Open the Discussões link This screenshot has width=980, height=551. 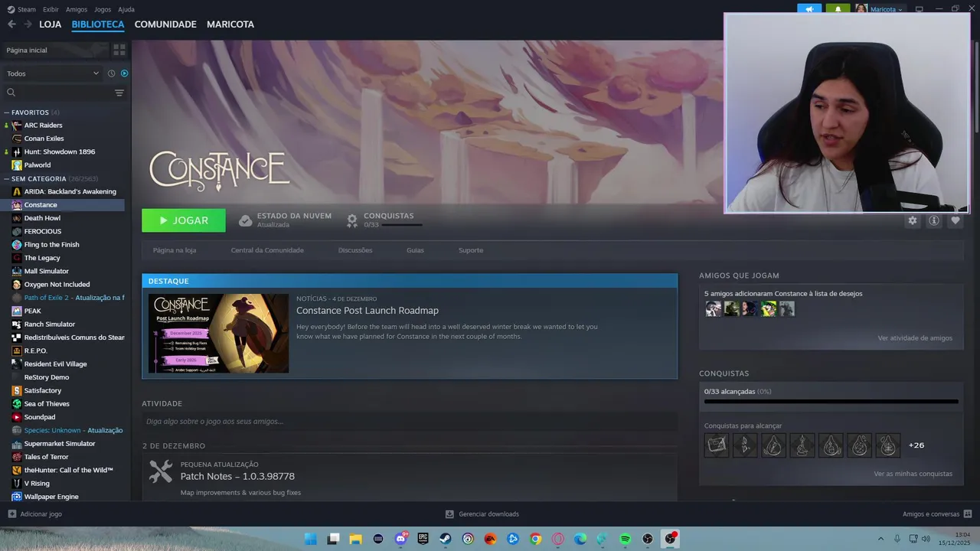coord(355,250)
